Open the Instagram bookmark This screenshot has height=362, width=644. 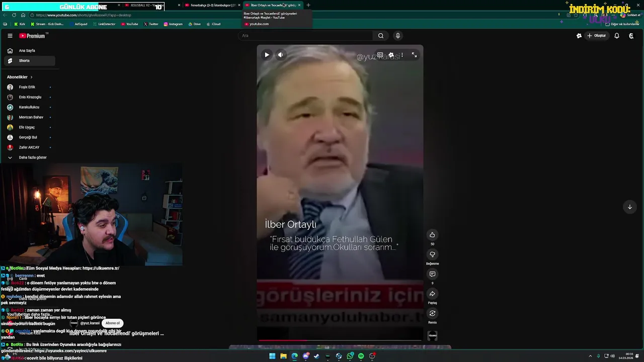[173, 24]
